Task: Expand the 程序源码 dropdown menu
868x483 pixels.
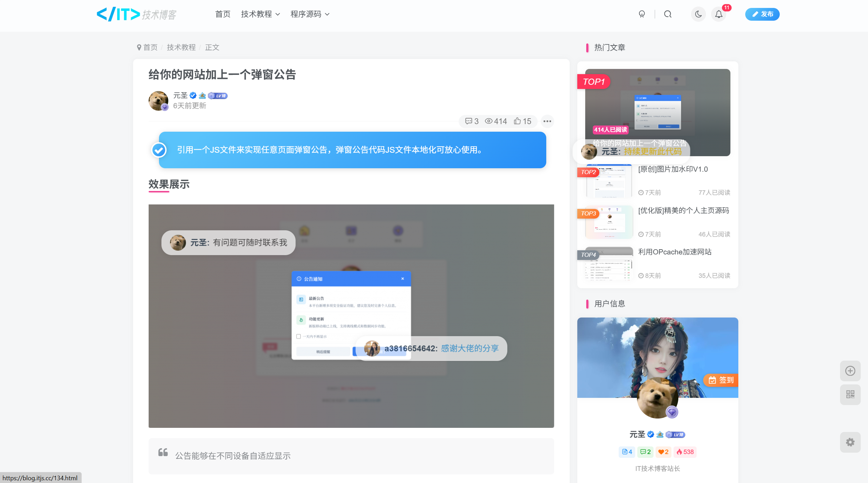Action: click(x=310, y=14)
